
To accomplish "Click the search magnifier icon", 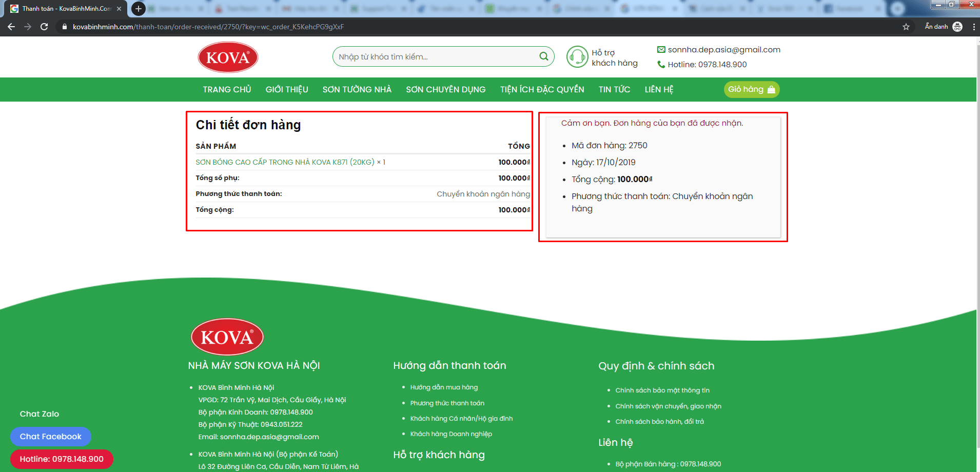I will (x=543, y=56).
